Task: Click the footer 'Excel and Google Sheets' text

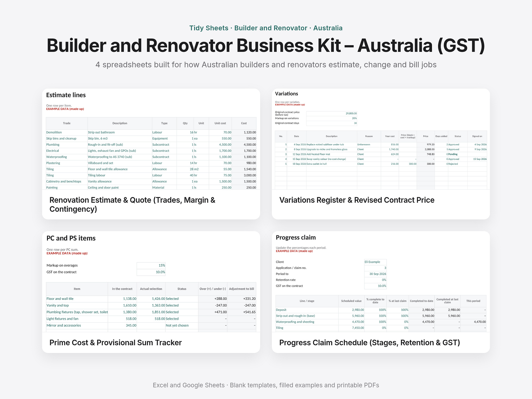Action: [x=266, y=385]
